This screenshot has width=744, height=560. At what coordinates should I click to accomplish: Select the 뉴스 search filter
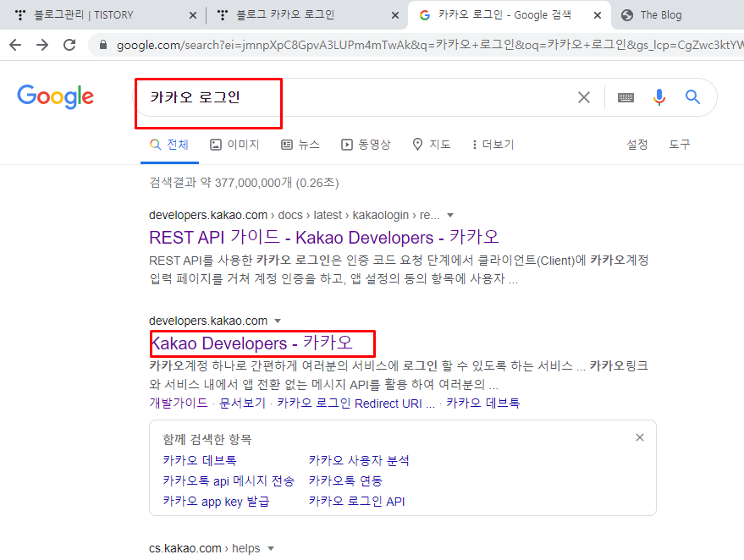point(300,145)
